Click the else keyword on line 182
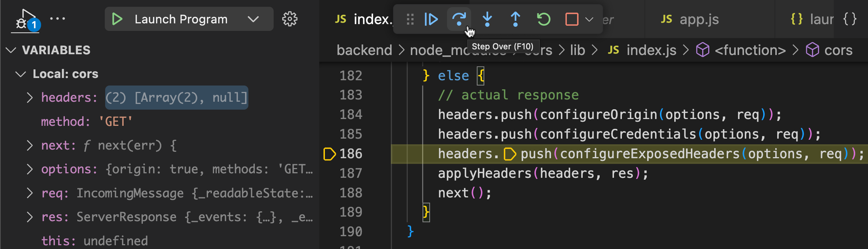 453,76
